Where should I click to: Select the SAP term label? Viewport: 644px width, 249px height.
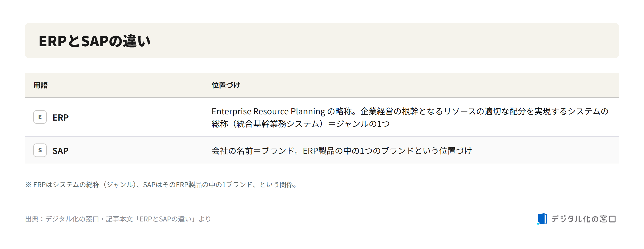61,151
